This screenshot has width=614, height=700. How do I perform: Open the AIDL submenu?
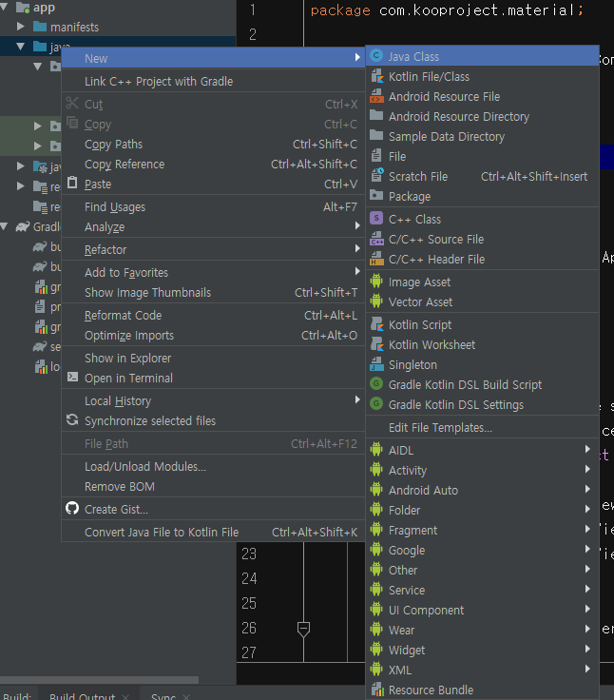tap(483, 450)
